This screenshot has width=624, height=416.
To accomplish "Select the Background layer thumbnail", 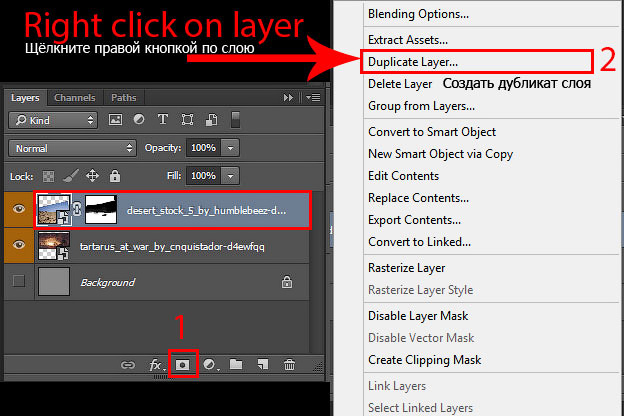I will (x=54, y=281).
